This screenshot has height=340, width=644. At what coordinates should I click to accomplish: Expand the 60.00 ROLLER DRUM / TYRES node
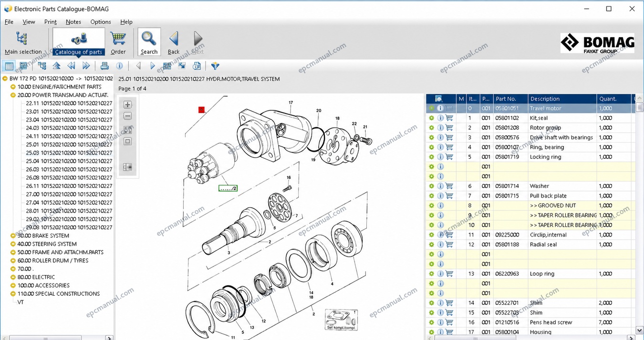point(13,260)
